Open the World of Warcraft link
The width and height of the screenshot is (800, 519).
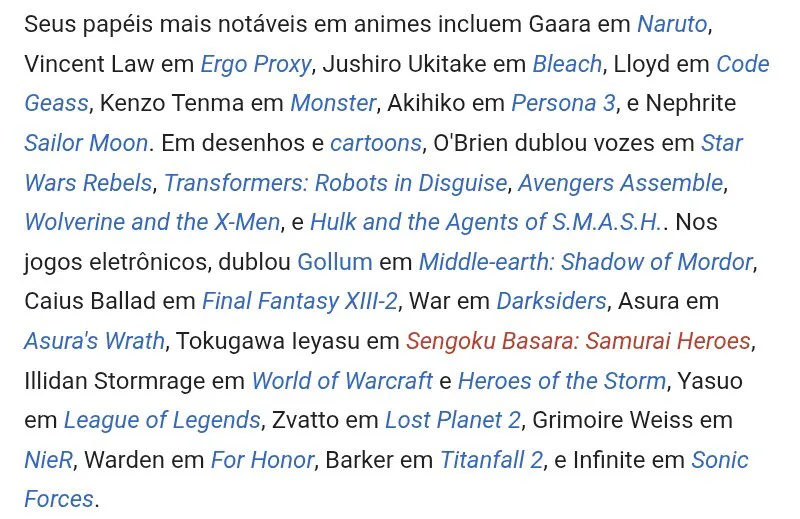(342, 381)
